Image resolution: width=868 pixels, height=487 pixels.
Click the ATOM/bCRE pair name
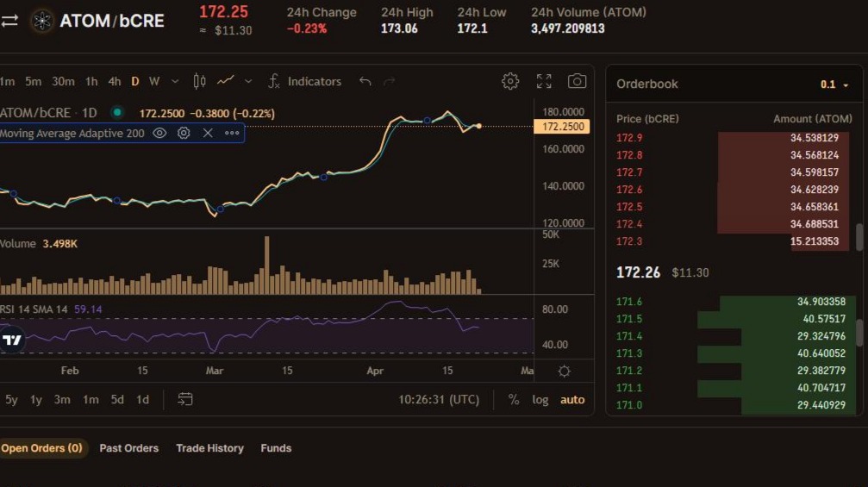click(112, 21)
